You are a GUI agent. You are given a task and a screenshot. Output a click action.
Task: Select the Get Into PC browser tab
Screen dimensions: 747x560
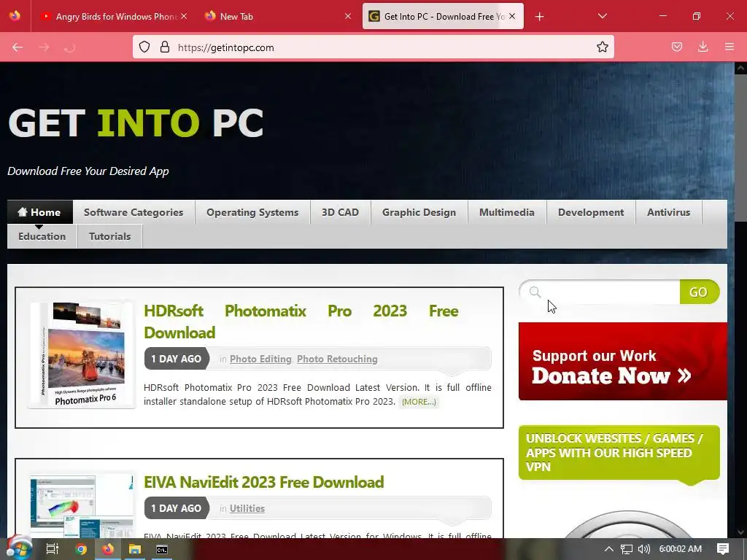tap(443, 16)
